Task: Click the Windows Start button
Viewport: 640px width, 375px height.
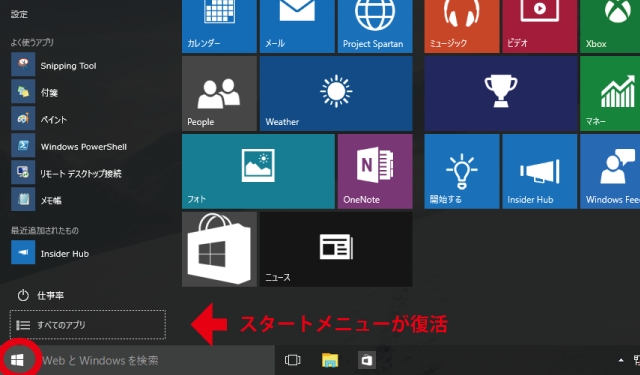Action: pyautogui.click(x=17, y=360)
